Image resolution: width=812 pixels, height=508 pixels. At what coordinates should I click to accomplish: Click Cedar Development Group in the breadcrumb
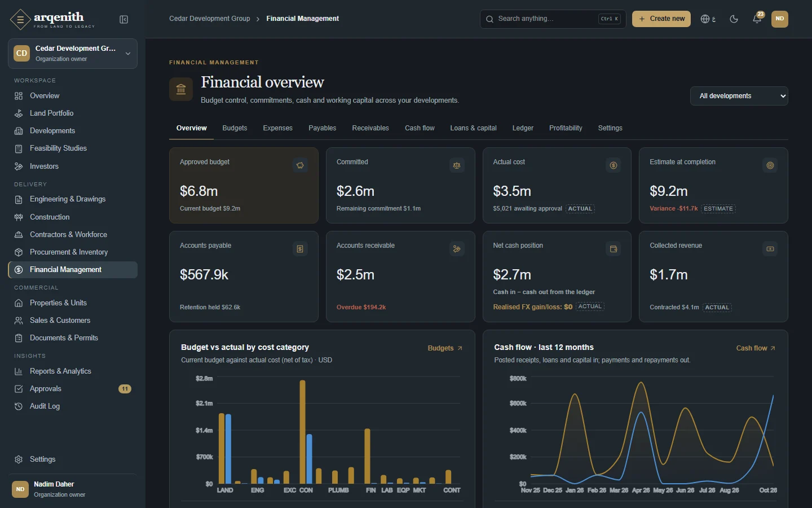210,19
